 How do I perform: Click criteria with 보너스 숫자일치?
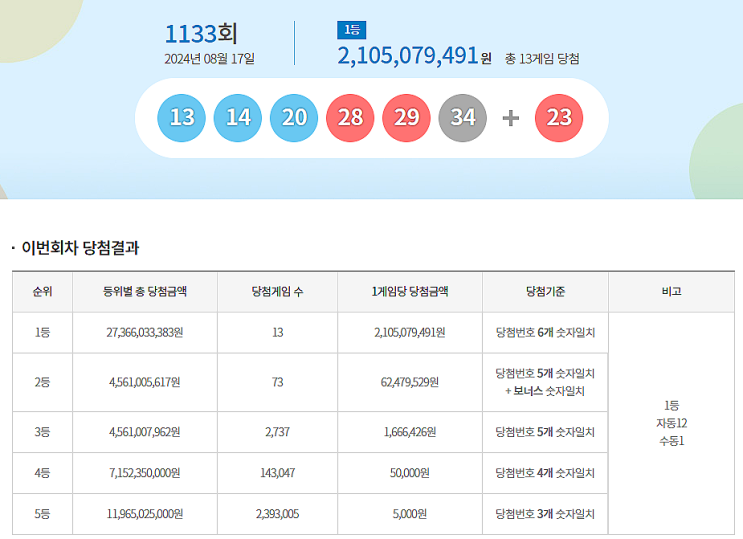click(x=545, y=382)
